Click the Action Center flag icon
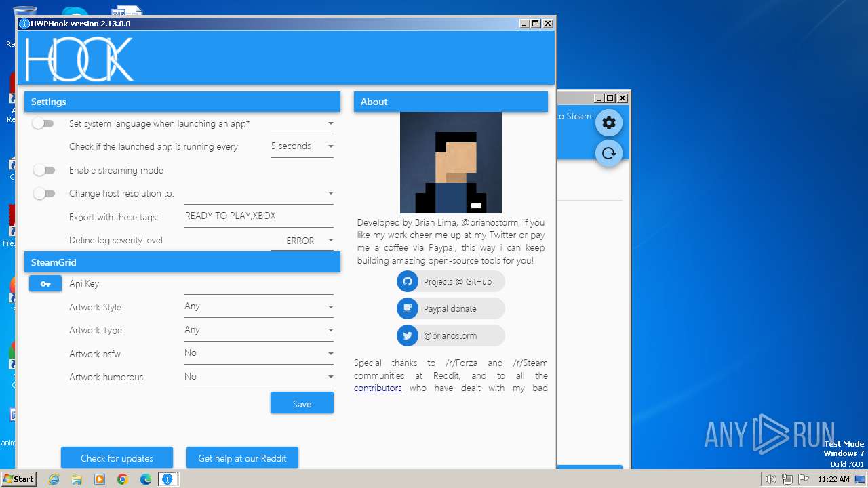Image resolution: width=868 pixels, height=488 pixels. 804,479
